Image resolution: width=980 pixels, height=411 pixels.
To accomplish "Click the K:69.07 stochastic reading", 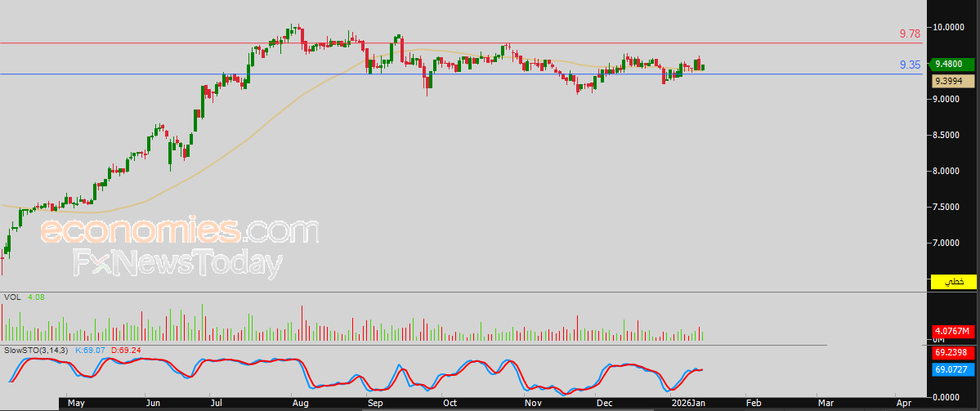I will tap(92, 351).
